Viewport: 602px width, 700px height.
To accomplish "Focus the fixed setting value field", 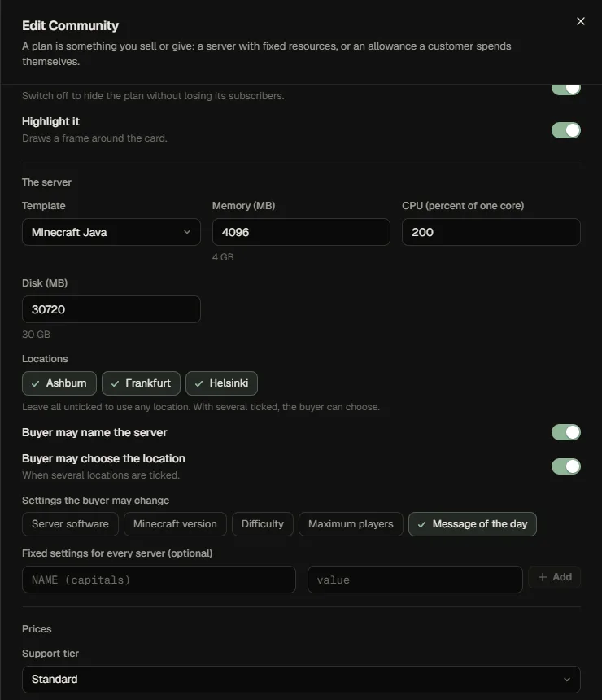I will (415, 580).
